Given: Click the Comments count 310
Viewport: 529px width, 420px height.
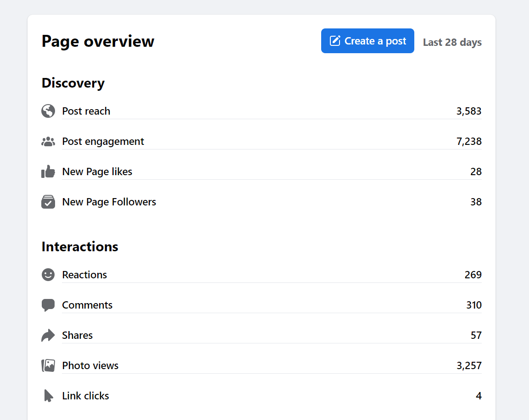Looking at the screenshot, I should click(474, 305).
